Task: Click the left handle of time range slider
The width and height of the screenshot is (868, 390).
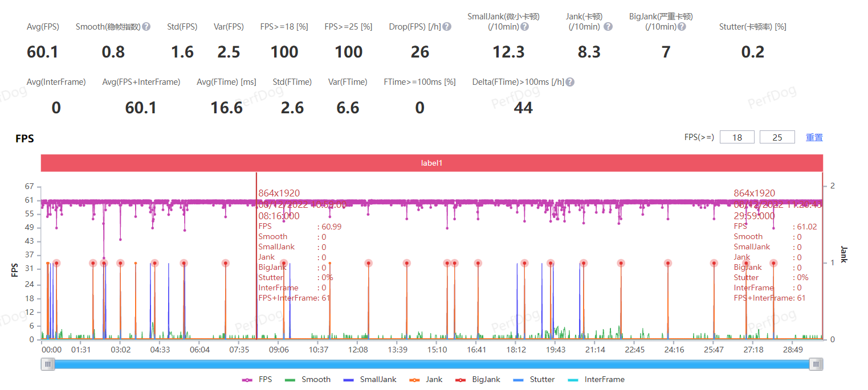Action: [48, 364]
